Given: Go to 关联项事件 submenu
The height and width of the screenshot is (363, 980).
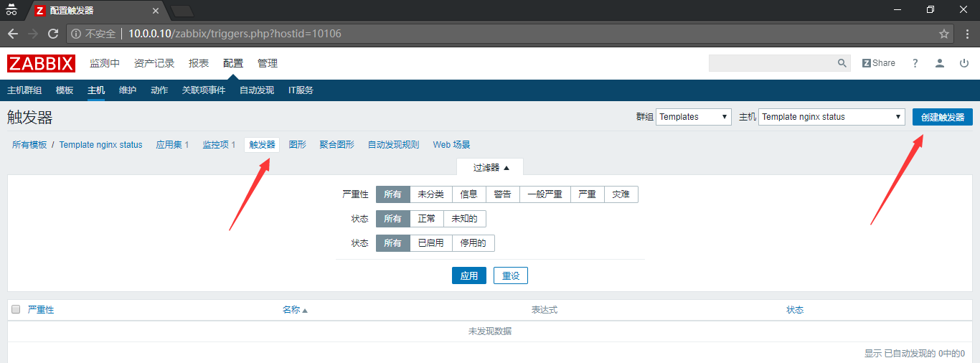Looking at the screenshot, I should point(204,90).
